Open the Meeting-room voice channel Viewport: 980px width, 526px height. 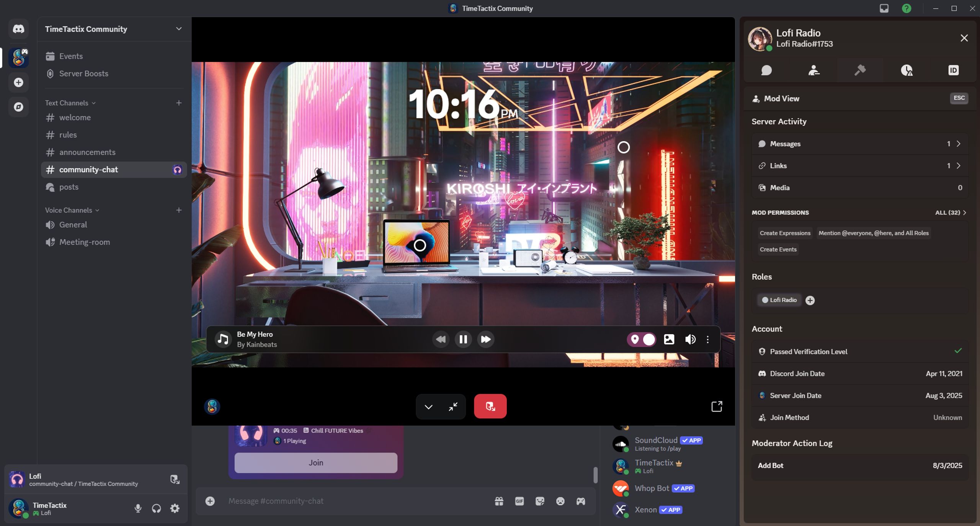[114, 242]
